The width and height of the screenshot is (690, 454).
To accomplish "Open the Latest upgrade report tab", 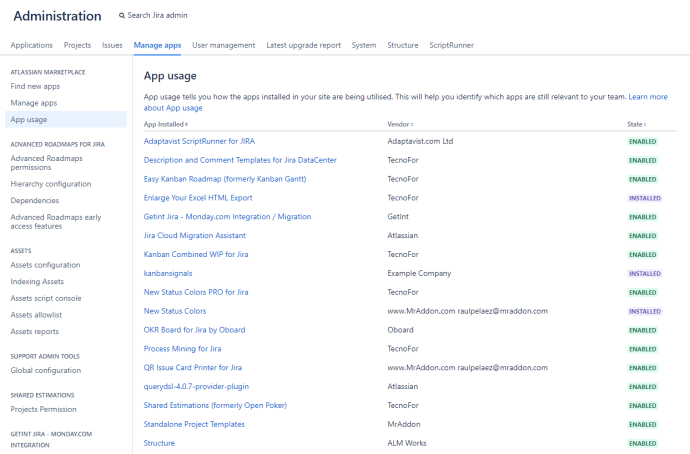I will (x=303, y=45).
